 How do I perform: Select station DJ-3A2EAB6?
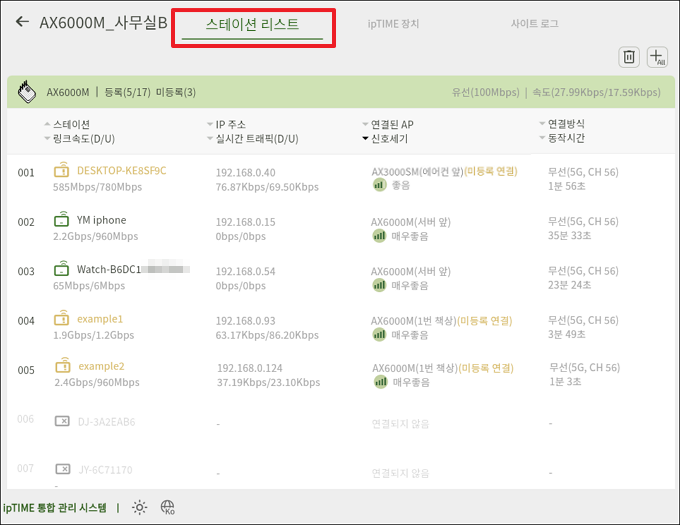[x=107, y=422]
